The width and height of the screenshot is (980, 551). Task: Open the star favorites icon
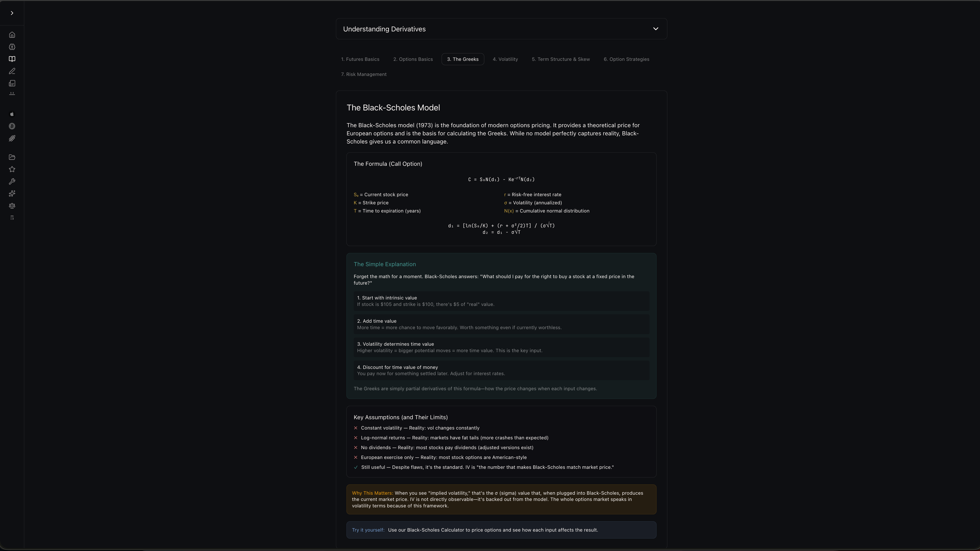click(x=12, y=169)
